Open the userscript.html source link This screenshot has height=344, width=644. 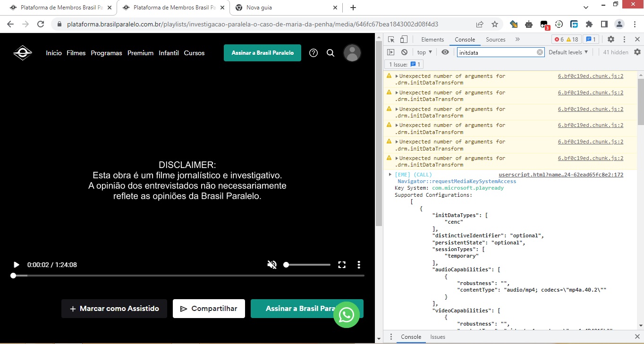(x=561, y=175)
